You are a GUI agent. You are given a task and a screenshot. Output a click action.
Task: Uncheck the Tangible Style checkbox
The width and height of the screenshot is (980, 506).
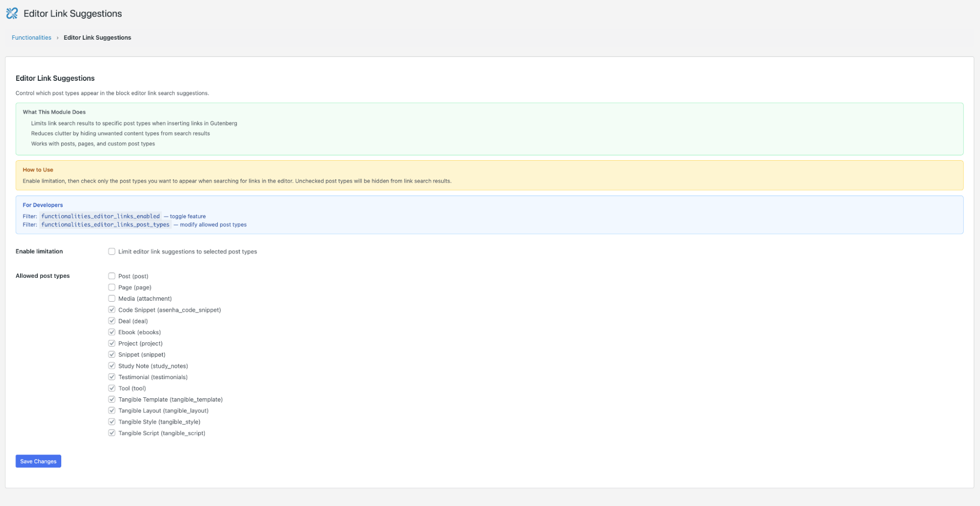tap(112, 422)
